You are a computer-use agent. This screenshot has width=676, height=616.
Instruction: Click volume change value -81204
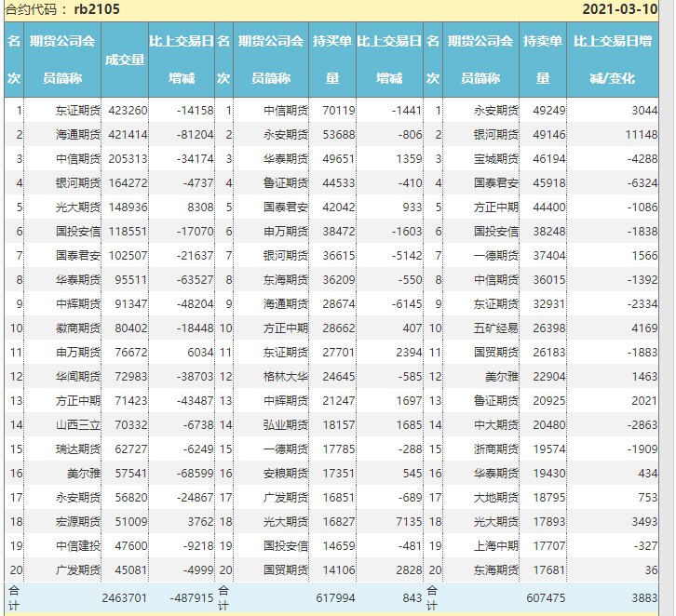[195, 135]
